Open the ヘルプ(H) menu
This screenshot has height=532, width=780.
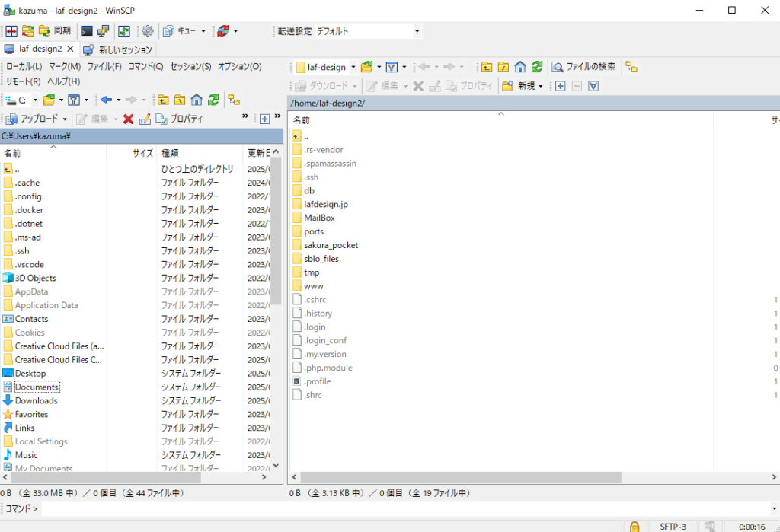64,81
